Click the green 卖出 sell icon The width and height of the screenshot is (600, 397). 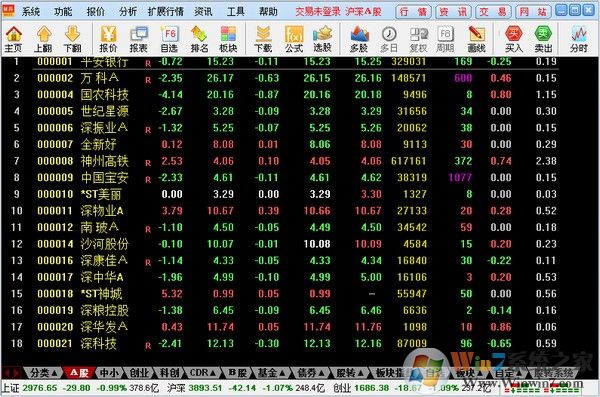[543, 39]
